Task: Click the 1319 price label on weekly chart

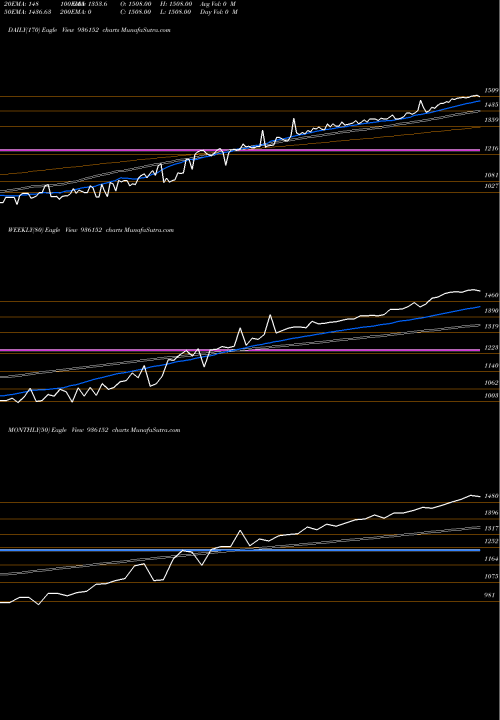Action: 491,326
